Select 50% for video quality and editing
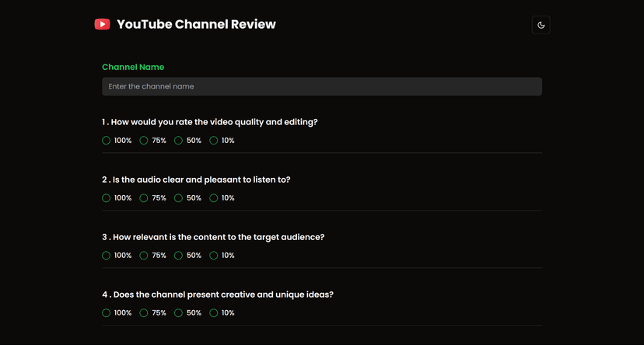644x345 pixels. 178,141
